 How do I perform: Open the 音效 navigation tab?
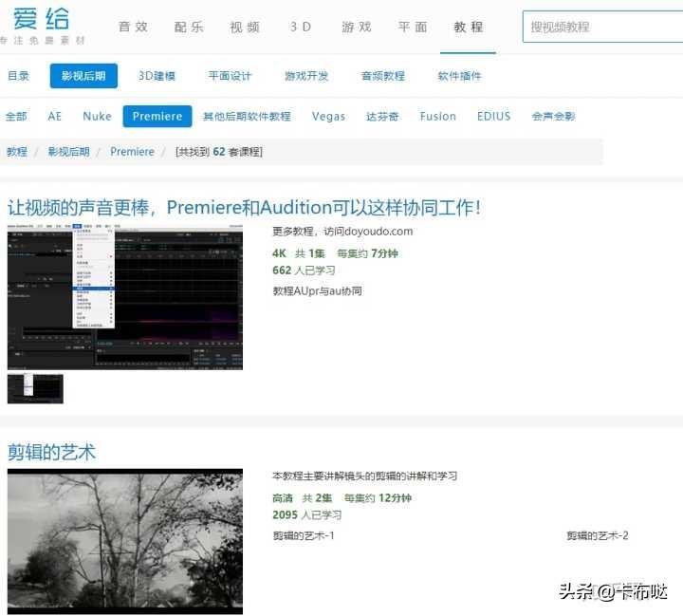[x=134, y=27]
